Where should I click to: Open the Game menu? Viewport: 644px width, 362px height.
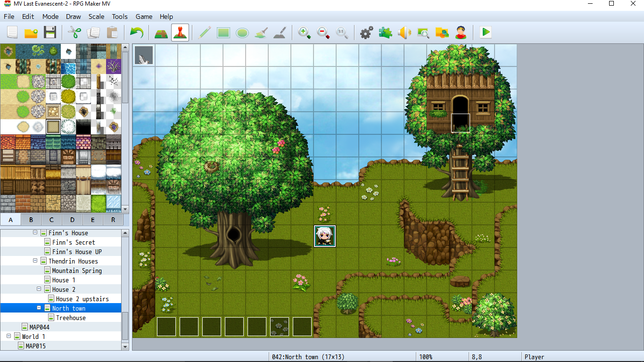pyautogui.click(x=144, y=16)
